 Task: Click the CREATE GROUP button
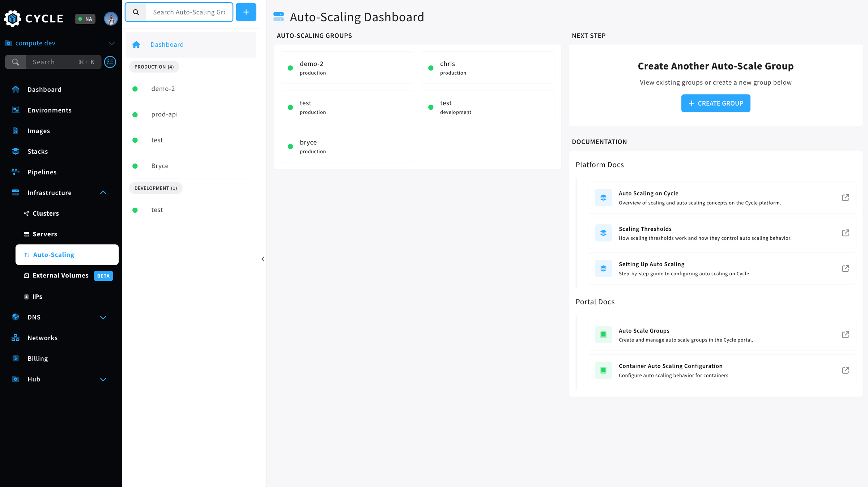715,103
